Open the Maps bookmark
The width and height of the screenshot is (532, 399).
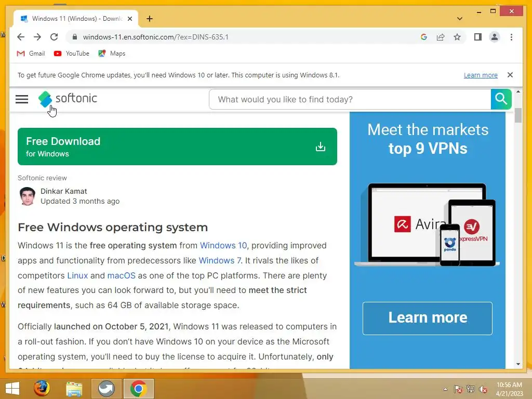point(112,54)
